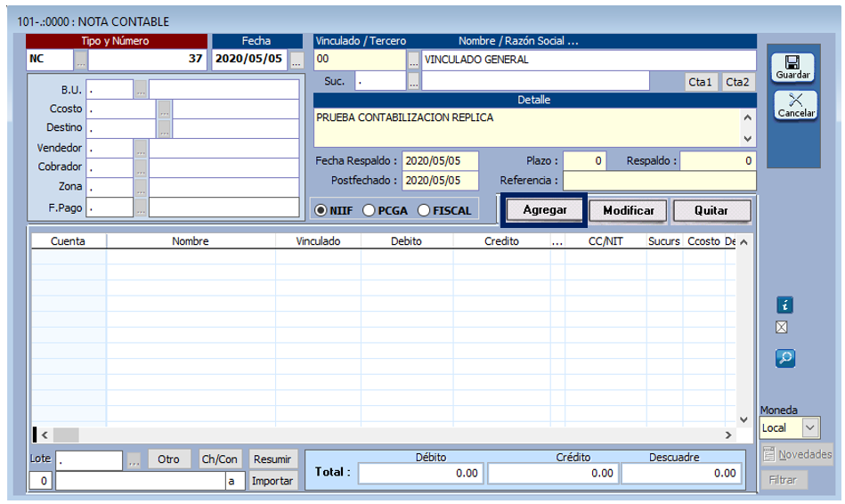This screenshot has height=504, width=845.
Task: Open lookup button next to NC type
Action: pos(80,61)
